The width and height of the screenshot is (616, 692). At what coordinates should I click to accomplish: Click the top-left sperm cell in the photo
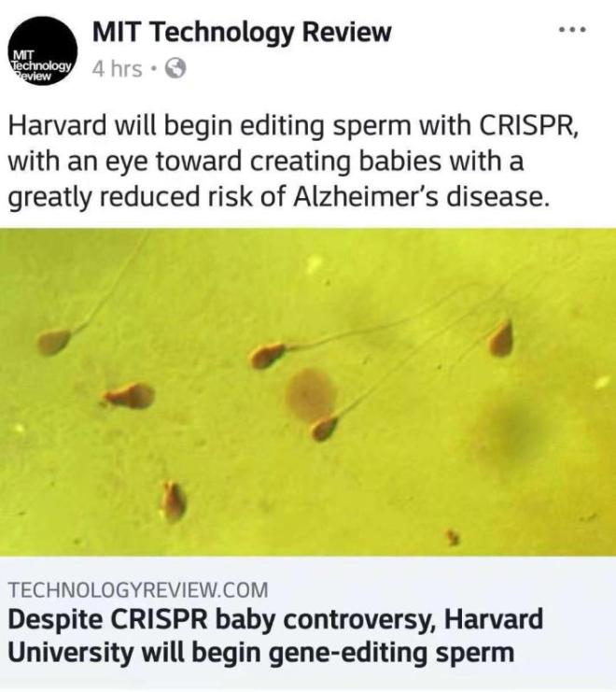pyautogui.click(x=55, y=343)
